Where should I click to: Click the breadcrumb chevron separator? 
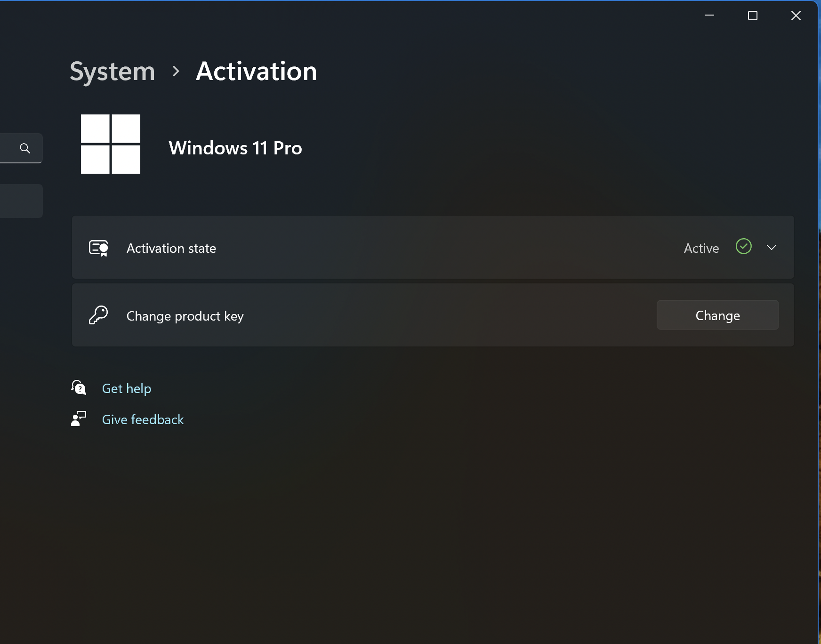176,72
